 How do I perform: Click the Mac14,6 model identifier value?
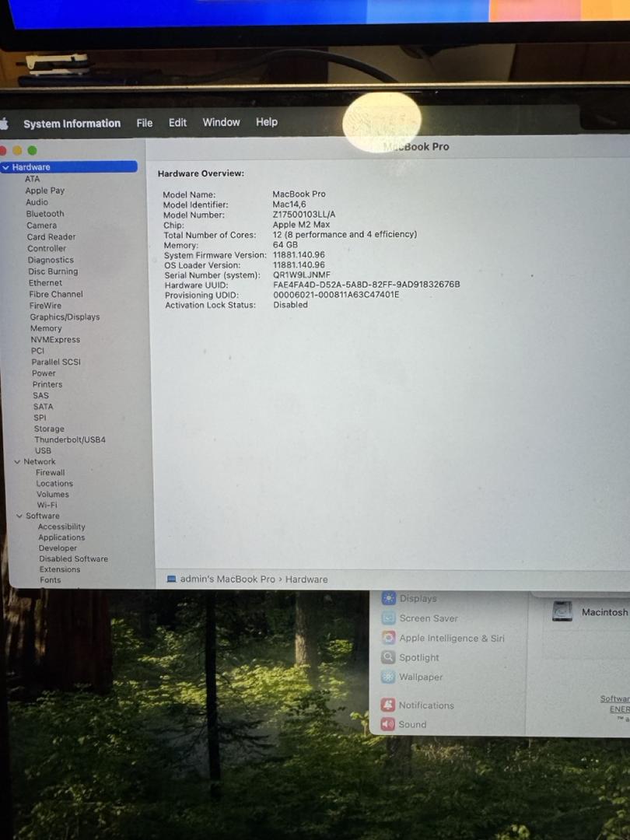coord(289,204)
